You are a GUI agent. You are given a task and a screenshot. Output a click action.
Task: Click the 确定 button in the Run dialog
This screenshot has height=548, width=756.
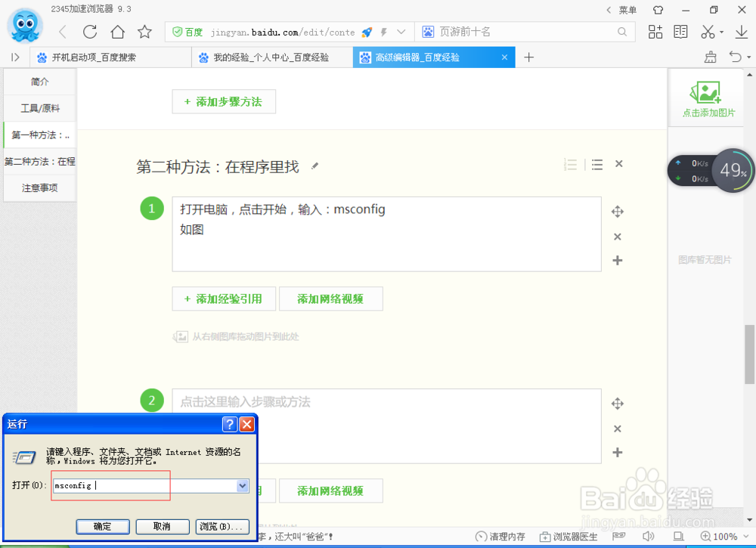(x=102, y=527)
